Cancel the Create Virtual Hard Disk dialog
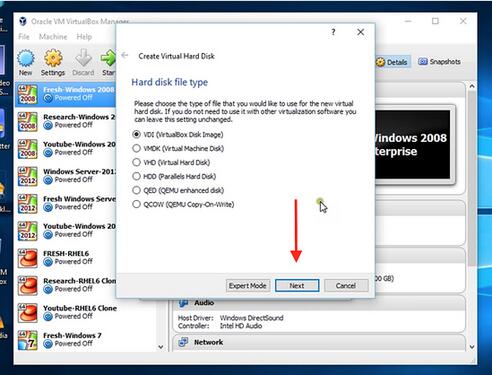Viewport: 492px width, 375px height. [346, 286]
